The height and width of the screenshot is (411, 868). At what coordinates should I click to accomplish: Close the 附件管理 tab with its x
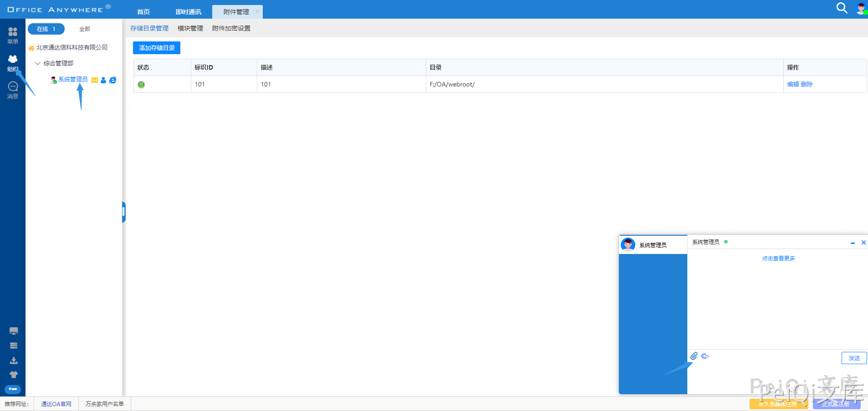pos(257,12)
